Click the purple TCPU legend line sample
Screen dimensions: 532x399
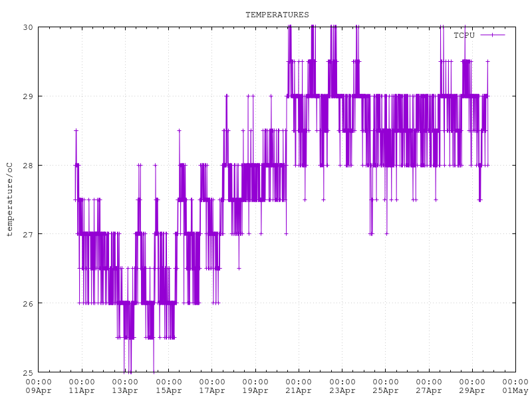(x=492, y=35)
